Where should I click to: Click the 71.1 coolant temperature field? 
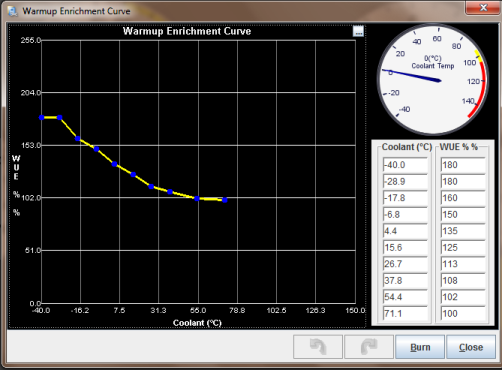click(405, 314)
